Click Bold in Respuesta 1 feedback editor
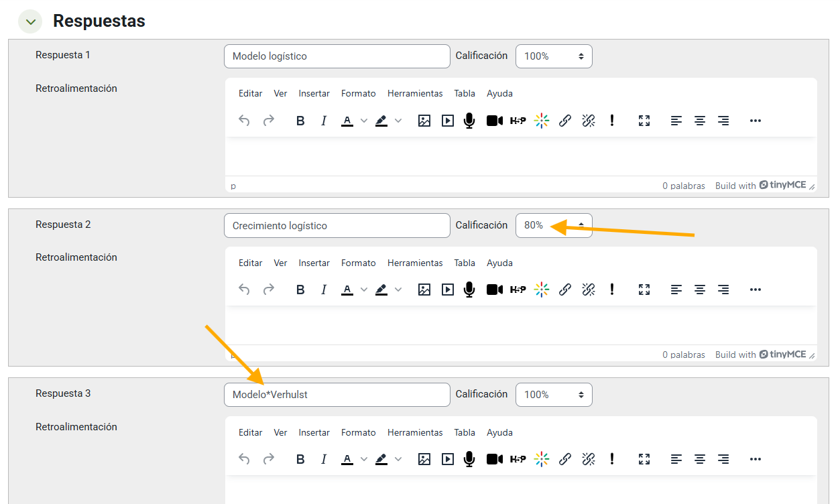This screenshot has width=840, height=504. tap(300, 121)
